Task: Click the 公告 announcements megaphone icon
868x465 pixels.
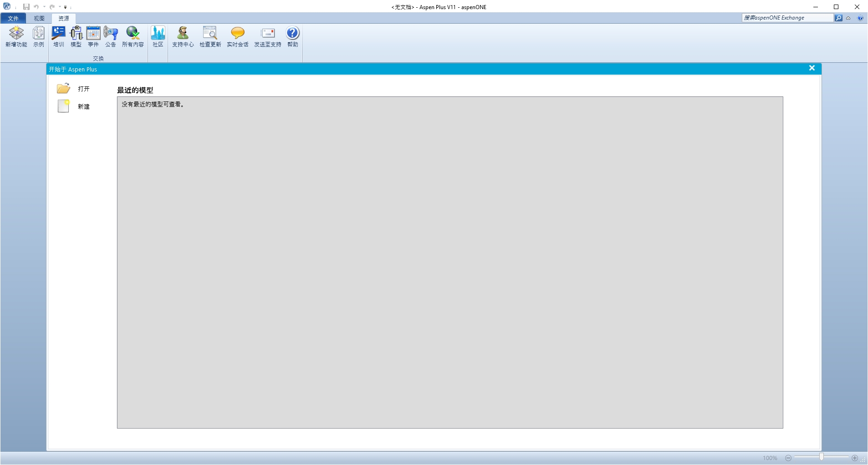Action: (x=111, y=36)
